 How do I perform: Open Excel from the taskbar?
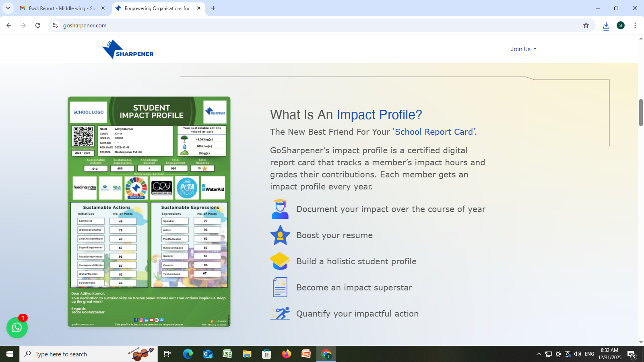click(227, 354)
